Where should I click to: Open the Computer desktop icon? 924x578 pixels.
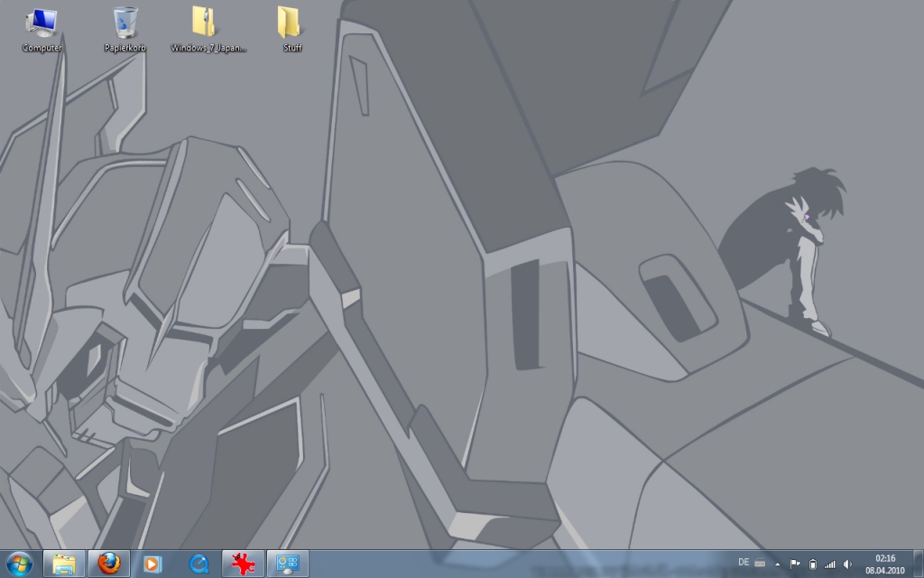[42, 30]
